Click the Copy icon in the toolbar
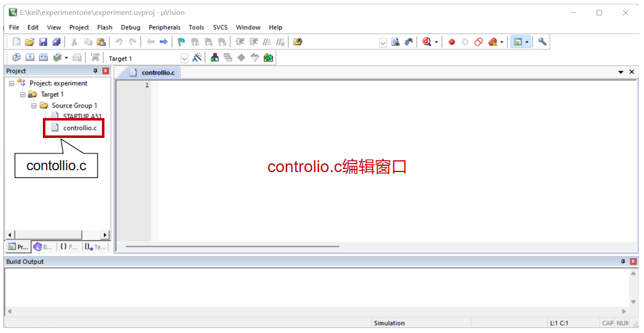Screen dimensions: 644x333 click(x=88, y=42)
